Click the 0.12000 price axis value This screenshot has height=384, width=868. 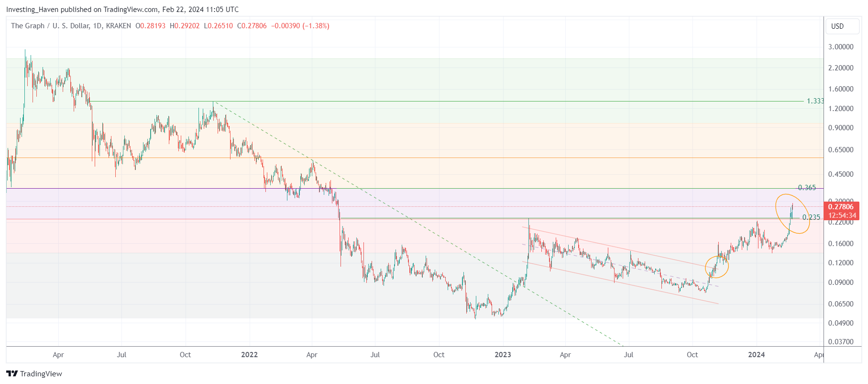841,263
